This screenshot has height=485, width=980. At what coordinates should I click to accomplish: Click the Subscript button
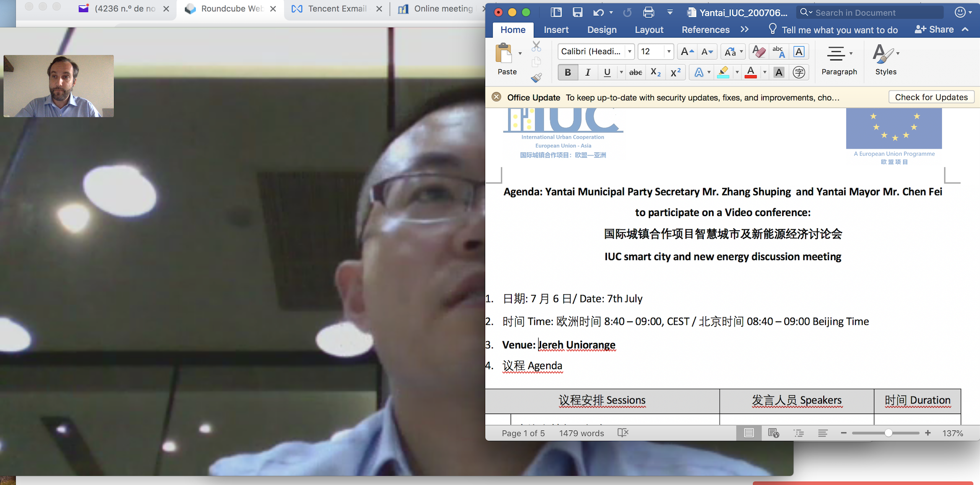655,73
